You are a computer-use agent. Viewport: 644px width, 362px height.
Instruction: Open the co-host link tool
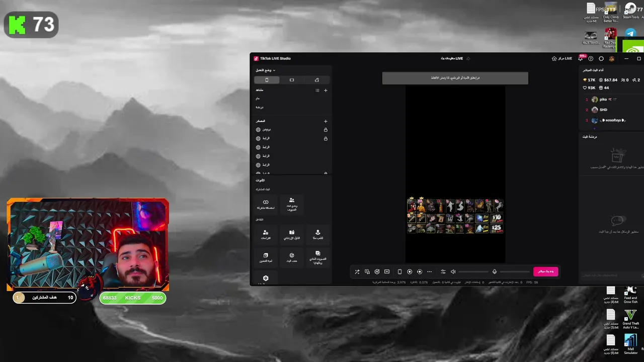coord(266,204)
